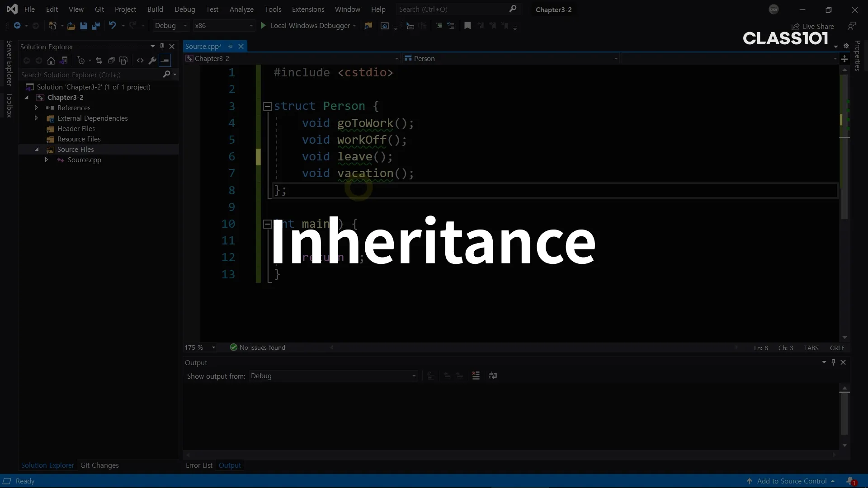Click the Undo icon in the toolbar

tap(113, 26)
